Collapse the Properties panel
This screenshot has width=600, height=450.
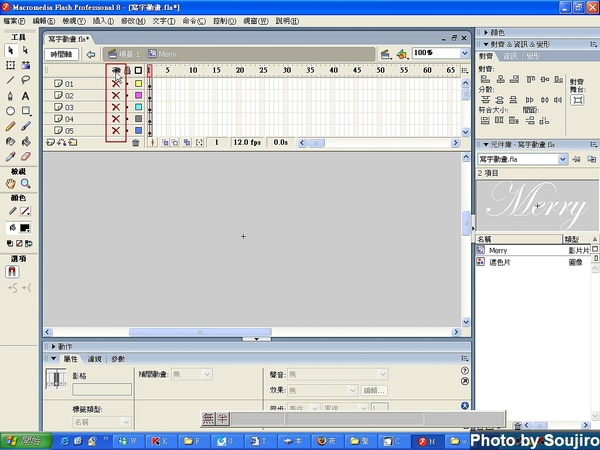point(54,359)
